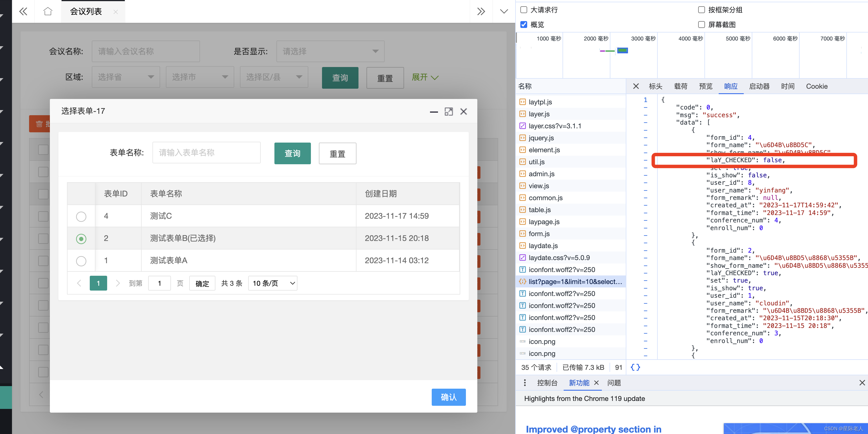Close the network request detail panel
Viewport: 868px width, 434px height.
coord(636,86)
